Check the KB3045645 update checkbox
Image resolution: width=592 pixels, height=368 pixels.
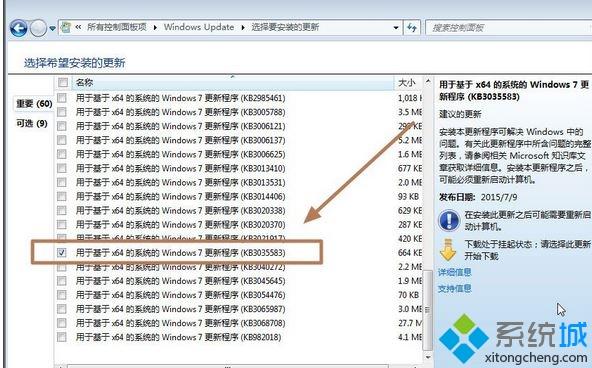[x=62, y=281]
